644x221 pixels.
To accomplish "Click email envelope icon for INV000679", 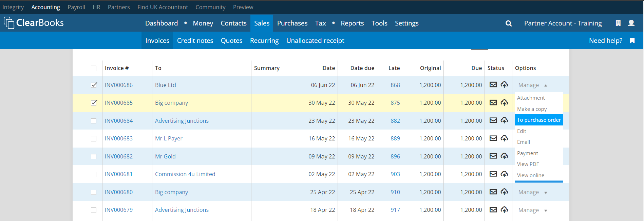I will 493,210.
